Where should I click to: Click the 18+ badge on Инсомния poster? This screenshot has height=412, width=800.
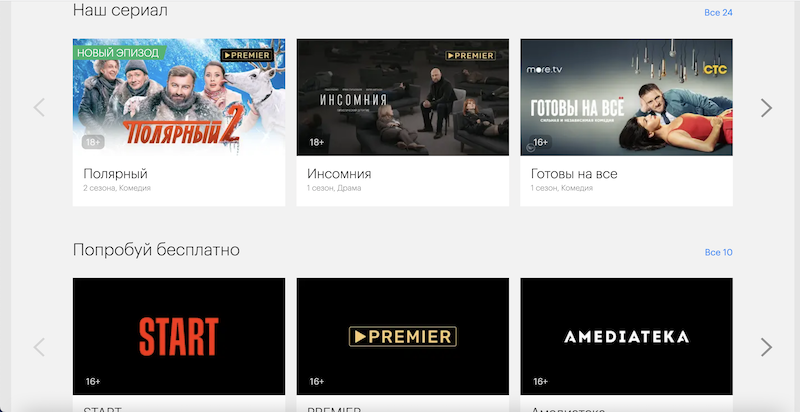(x=317, y=142)
